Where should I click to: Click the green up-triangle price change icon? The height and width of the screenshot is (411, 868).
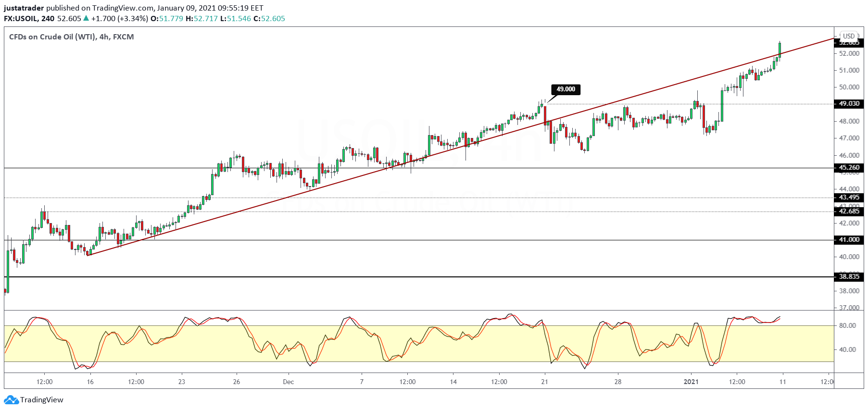pos(86,18)
